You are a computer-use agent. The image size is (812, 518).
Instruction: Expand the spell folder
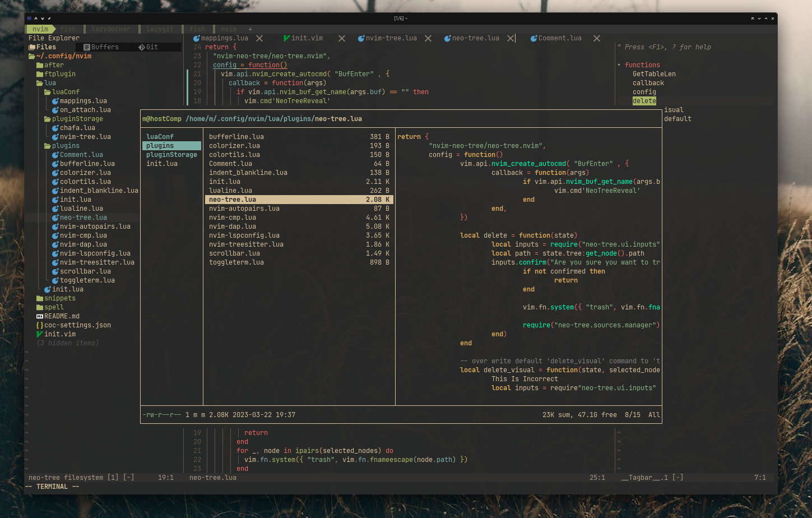pyautogui.click(x=50, y=307)
